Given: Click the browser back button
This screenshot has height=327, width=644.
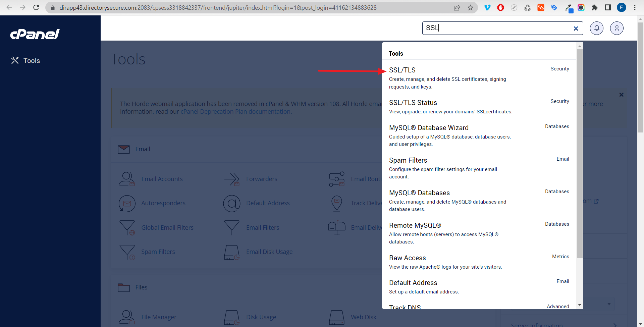Looking at the screenshot, I should click(x=9, y=7).
